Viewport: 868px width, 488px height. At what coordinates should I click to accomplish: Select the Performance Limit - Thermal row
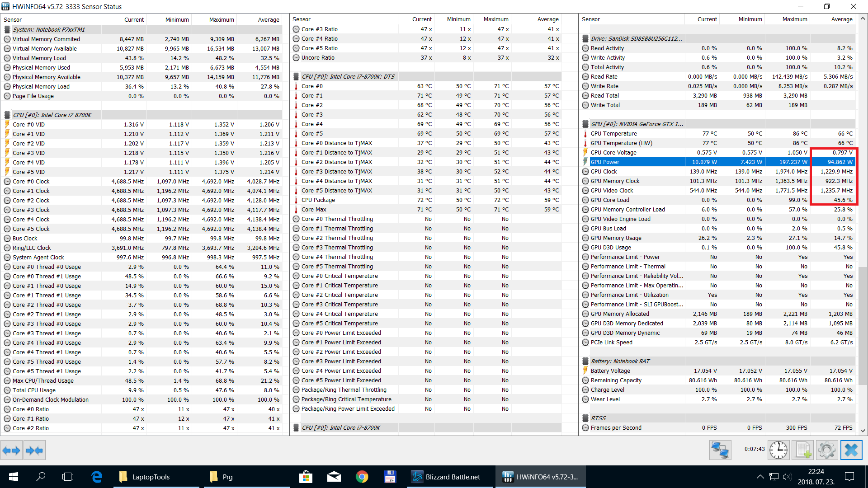[x=719, y=266]
